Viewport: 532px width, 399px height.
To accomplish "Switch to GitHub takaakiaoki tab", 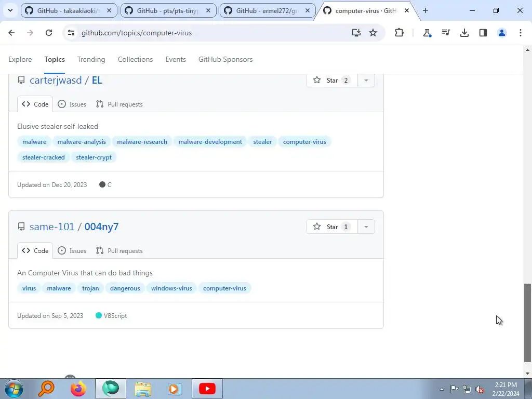I will pyautogui.click(x=69, y=11).
